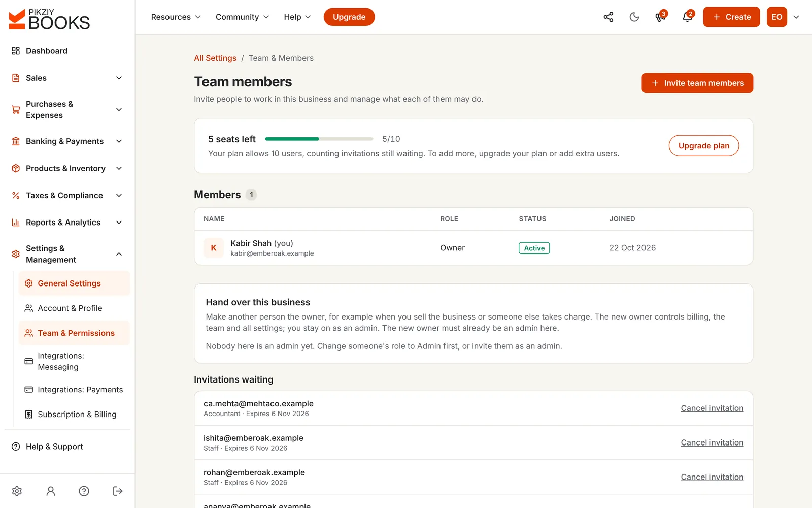Click the EO user avatar
812x508 pixels.
776,17
